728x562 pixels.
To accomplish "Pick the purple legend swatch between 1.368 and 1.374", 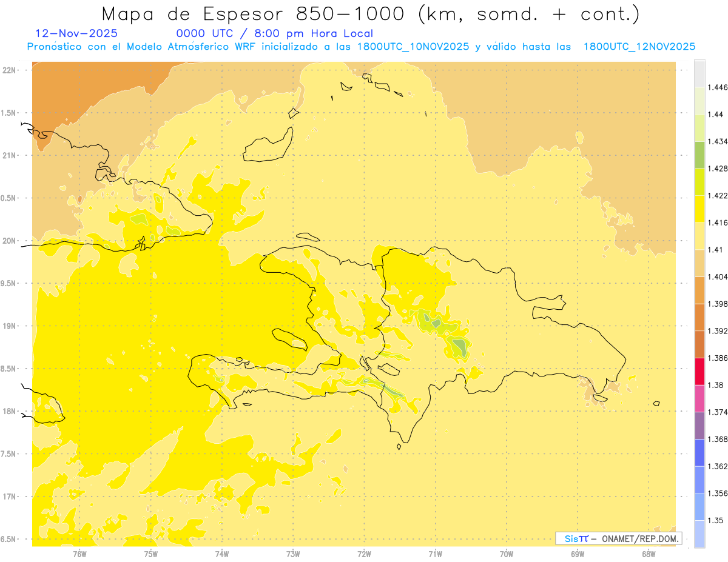I will coord(699,426).
